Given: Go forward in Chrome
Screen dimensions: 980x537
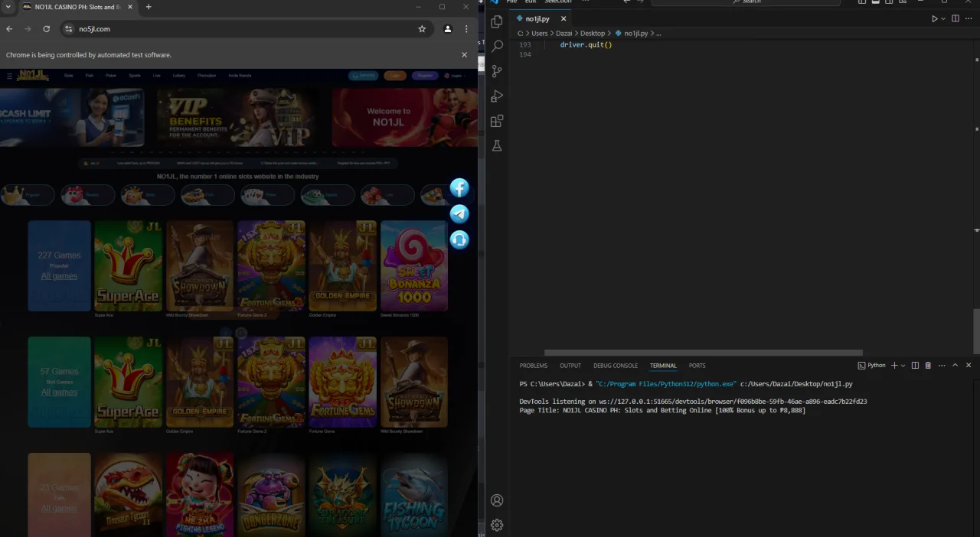Looking at the screenshot, I should [x=28, y=29].
